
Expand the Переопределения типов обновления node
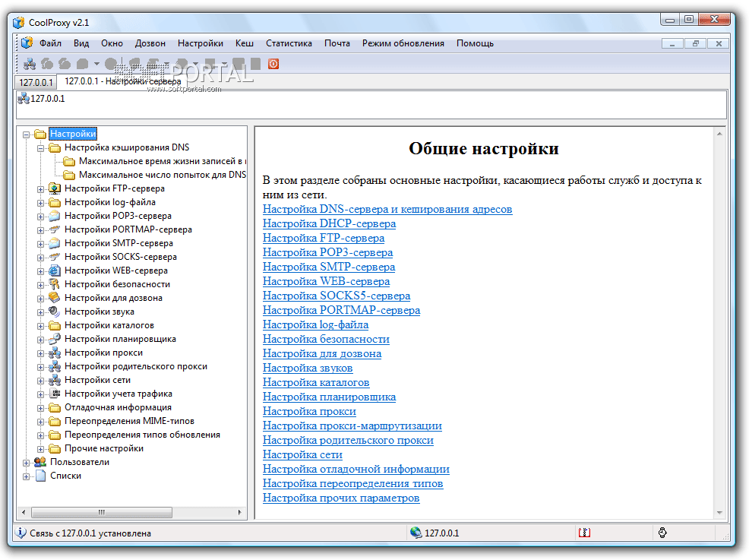pos(40,435)
